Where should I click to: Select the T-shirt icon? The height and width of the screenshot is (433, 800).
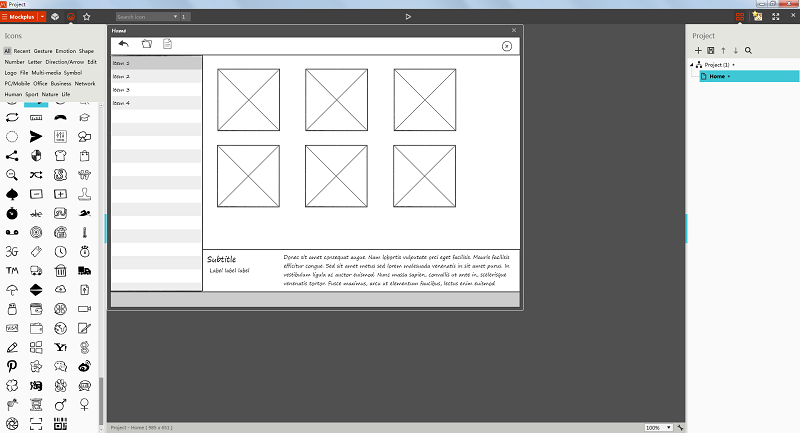(60, 156)
